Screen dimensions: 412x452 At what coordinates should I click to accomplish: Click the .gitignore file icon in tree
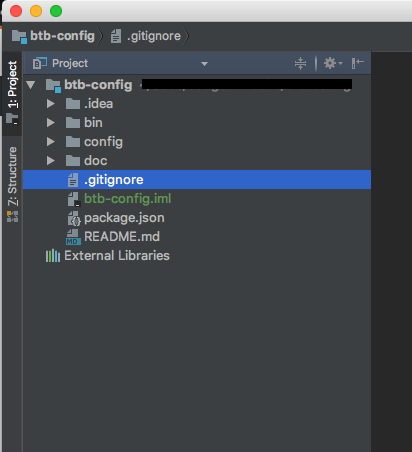coord(73,180)
